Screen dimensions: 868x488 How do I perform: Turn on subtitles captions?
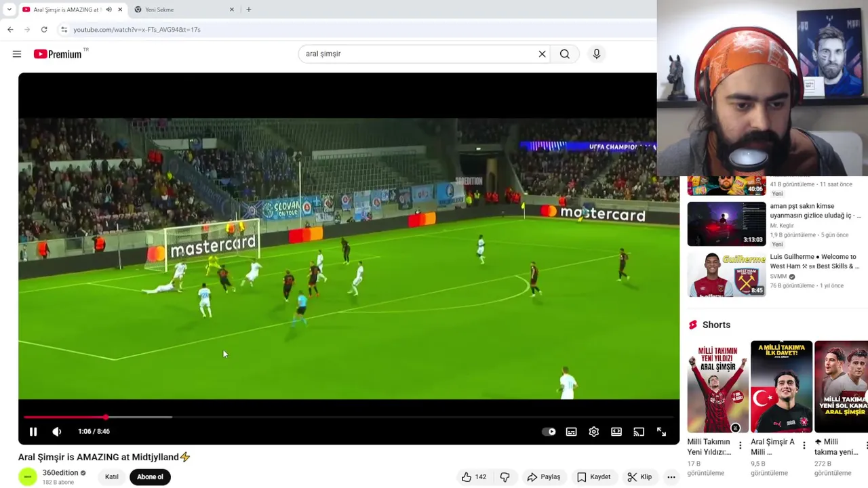(x=572, y=432)
